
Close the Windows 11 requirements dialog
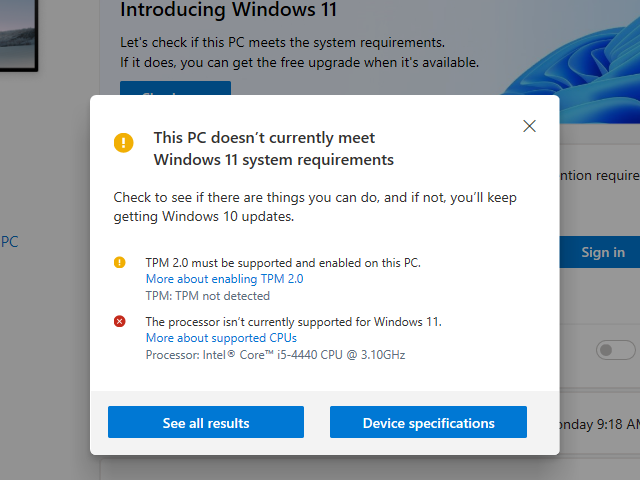pos(529,126)
